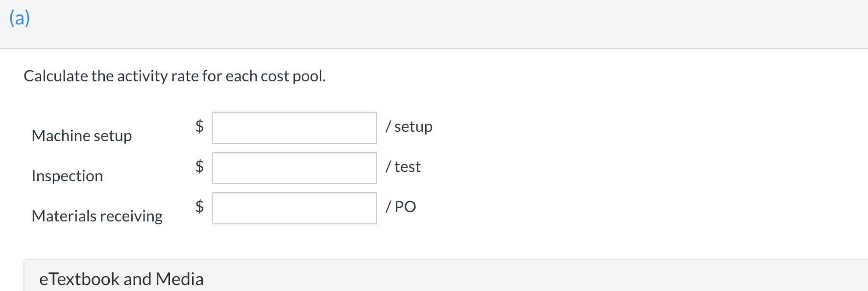Expand the eTextbook and Media section
The width and height of the screenshot is (868, 291).
[121, 278]
